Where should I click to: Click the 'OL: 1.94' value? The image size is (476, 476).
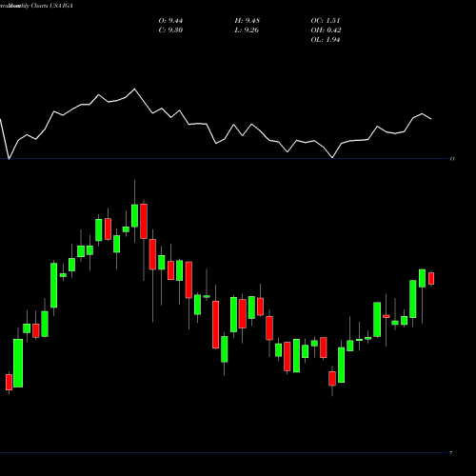[326, 40]
